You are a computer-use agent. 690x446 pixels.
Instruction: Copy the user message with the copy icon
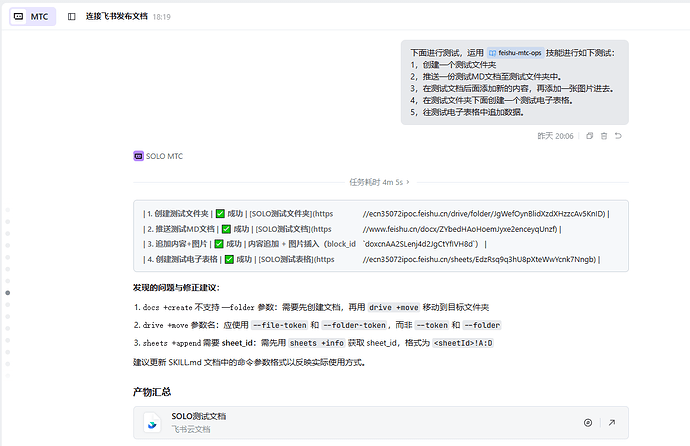click(590, 136)
